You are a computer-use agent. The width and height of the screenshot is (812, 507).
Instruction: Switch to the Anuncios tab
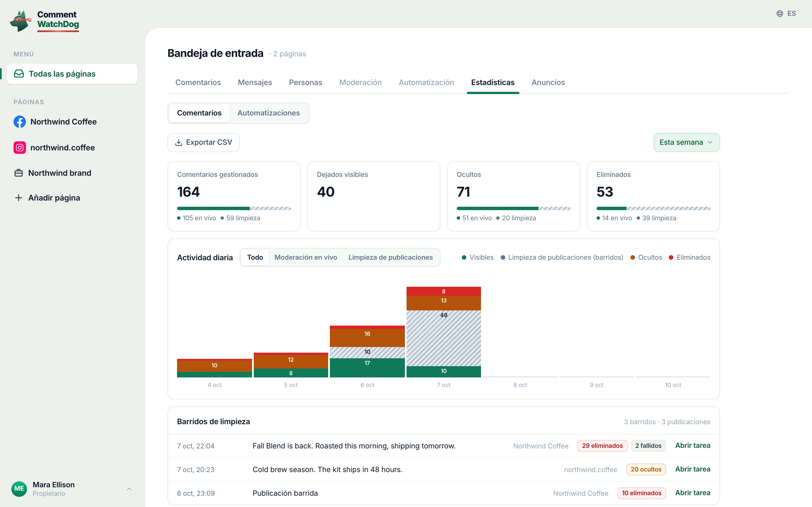click(x=548, y=83)
